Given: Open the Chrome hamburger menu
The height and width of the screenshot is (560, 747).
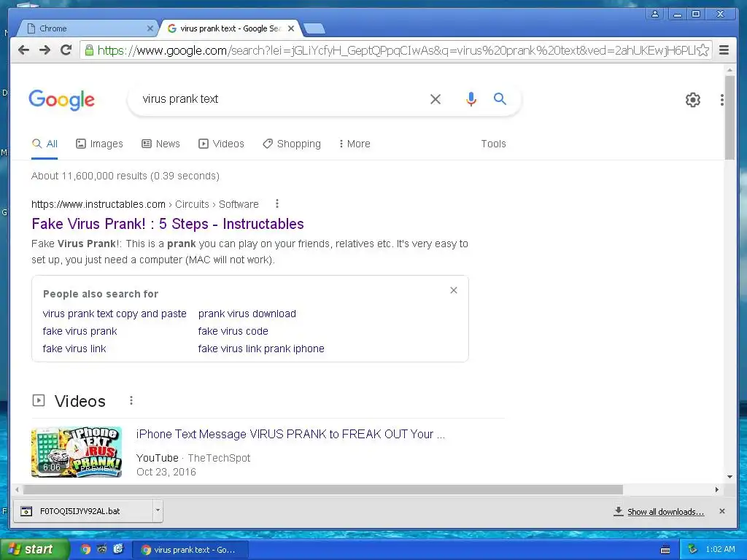Looking at the screenshot, I should pos(724,50).
